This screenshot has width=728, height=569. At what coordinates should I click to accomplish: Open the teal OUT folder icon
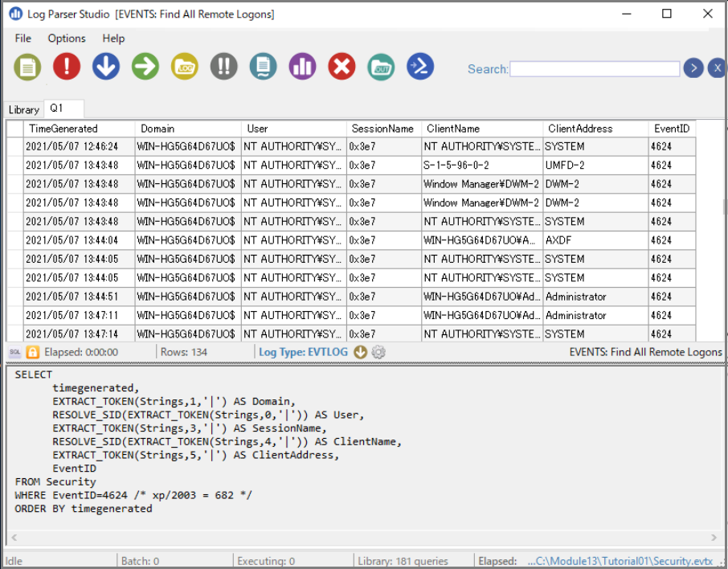pos(381,67)
